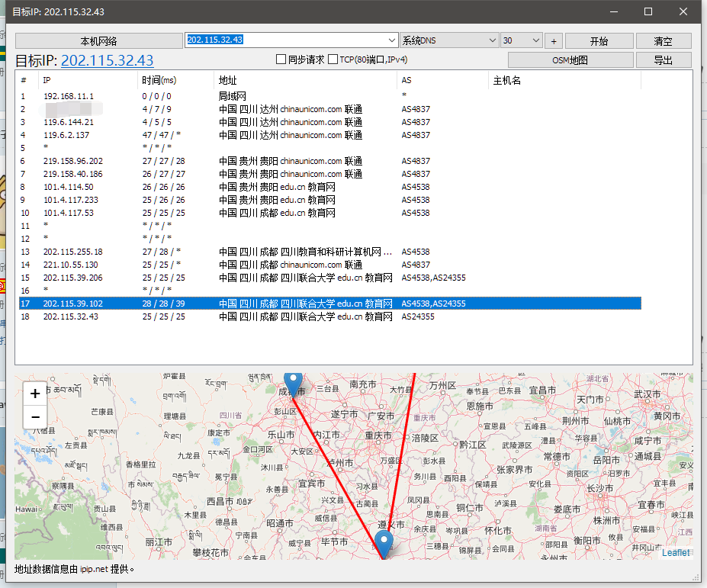Select highlighted row 202.115.39.102

pyautogui.click(x=330, y=304)
